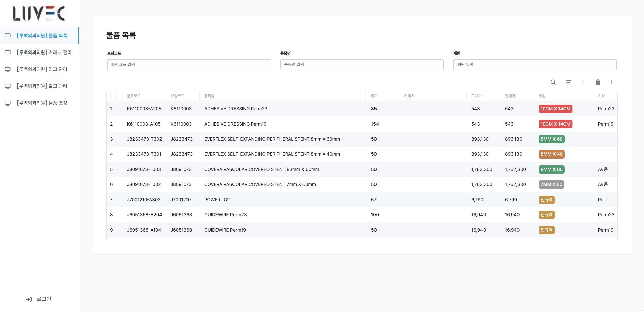The image size is (644, 312).
Task: Click monitor icon beside 물품 조정
Action: coord(8,103)
